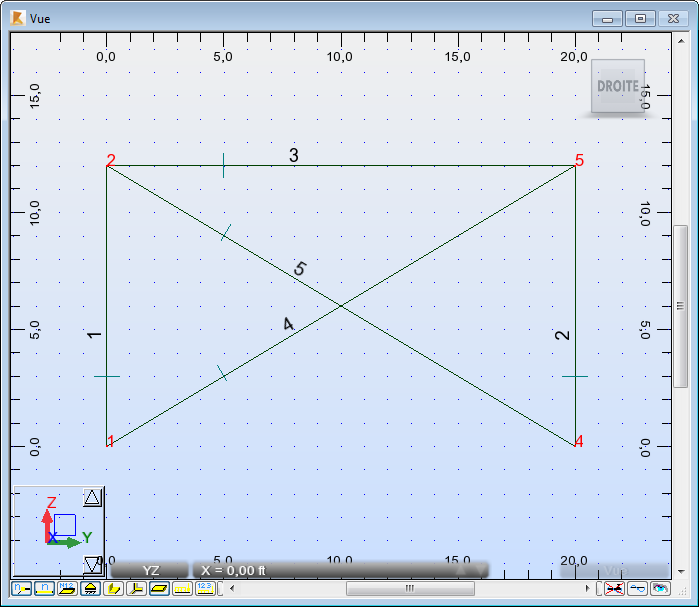Toggle load symbols display icon

coord(182,589)
